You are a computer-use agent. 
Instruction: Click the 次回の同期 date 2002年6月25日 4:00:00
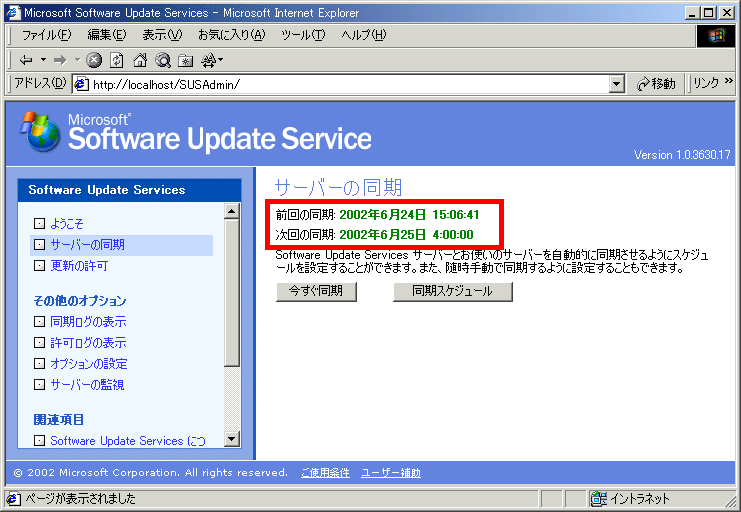point(406,234)
